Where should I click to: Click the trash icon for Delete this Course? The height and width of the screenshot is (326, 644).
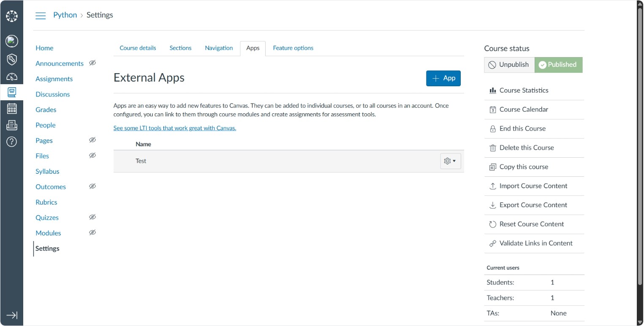pyautogui.click(x=492, y=148)
